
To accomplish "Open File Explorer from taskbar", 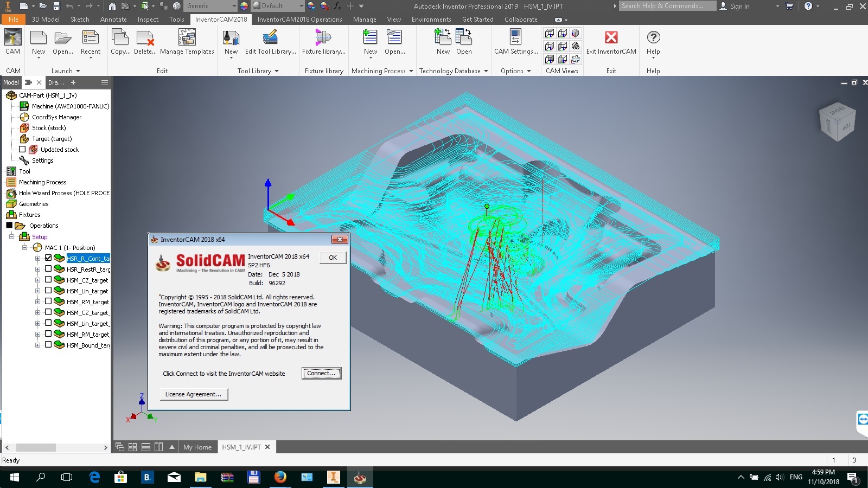I will pos(200,477).
